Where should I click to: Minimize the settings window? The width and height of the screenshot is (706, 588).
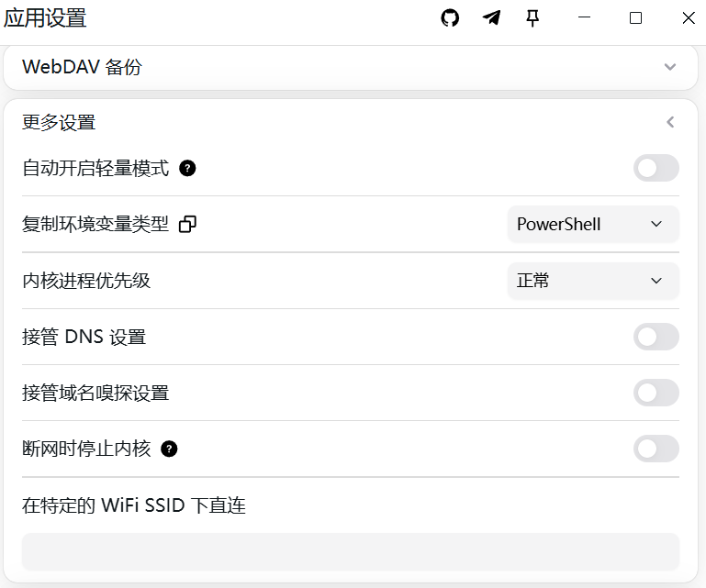point(584,18)
